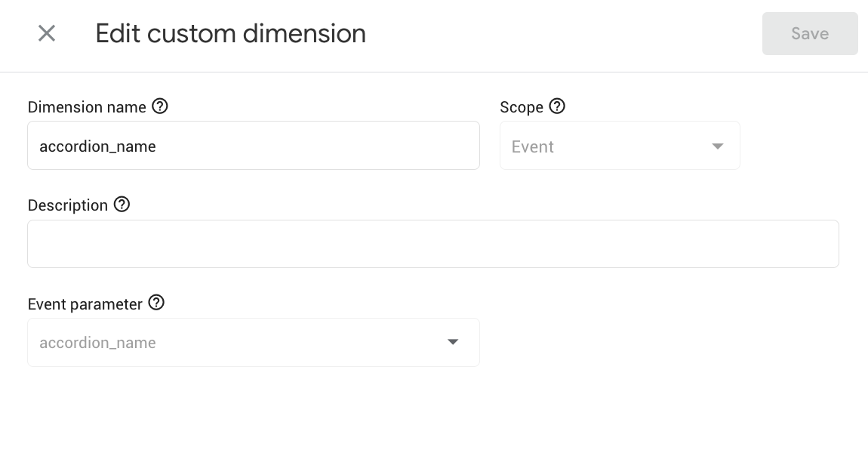Screen dimensions: 868x453
Task: Click the circled question mark near Event parameter
Action: point(156,303)
